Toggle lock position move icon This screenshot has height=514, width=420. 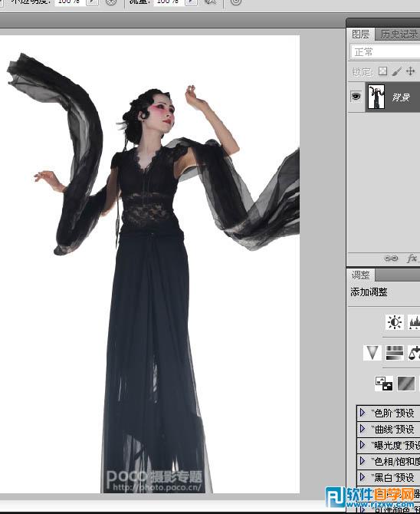click(x=411, y=71)
